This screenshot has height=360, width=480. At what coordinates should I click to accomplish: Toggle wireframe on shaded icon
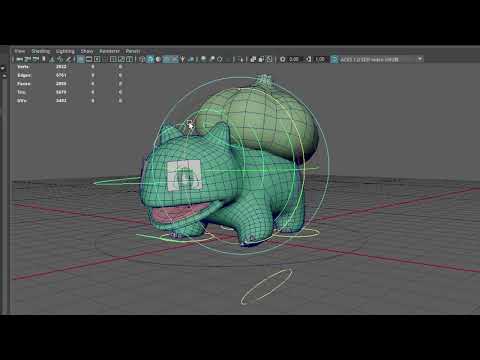pos(166,59)
